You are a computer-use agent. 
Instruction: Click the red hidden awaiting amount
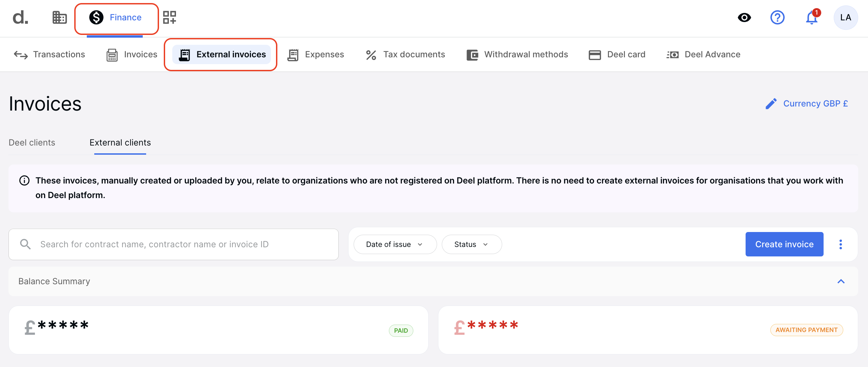pyautogui.click(x=486, y=328)
